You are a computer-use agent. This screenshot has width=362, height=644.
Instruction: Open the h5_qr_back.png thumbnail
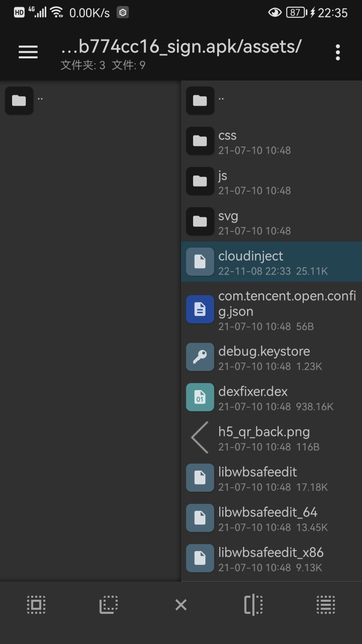point(200,438)
